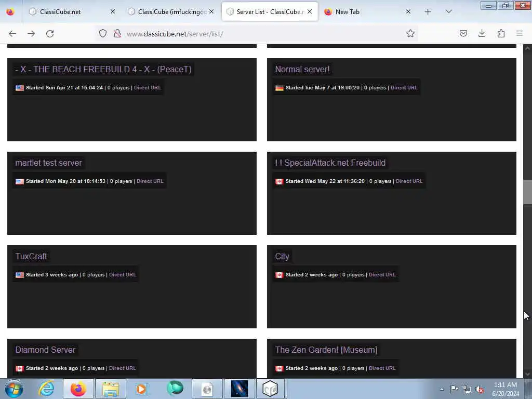
Task: Close the Server List tab
Action: click(x=310, y=12)
